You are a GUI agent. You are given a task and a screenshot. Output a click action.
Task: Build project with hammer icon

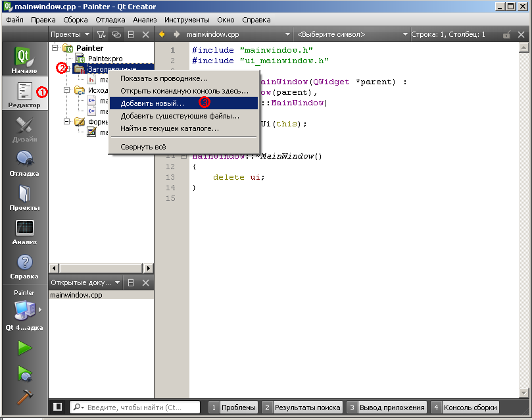[x=25, y=396]
